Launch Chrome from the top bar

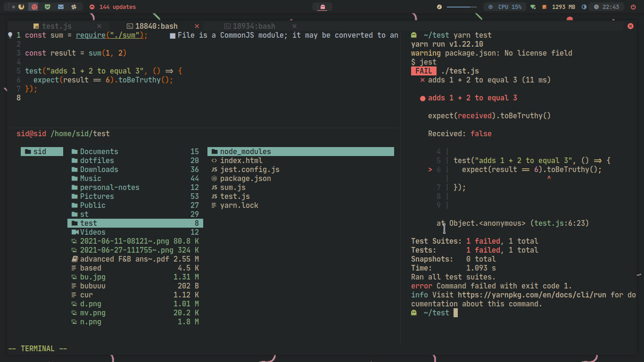(x=33, y=7)
